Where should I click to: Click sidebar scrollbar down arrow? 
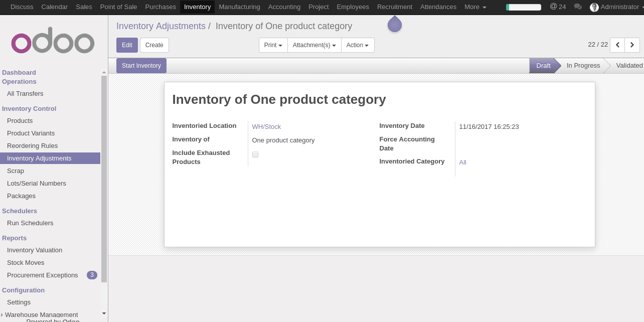point(104,314)
